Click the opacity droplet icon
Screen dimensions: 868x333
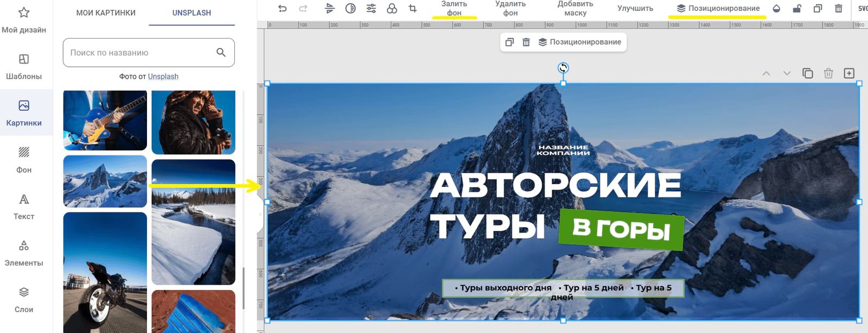click(776, 8)
